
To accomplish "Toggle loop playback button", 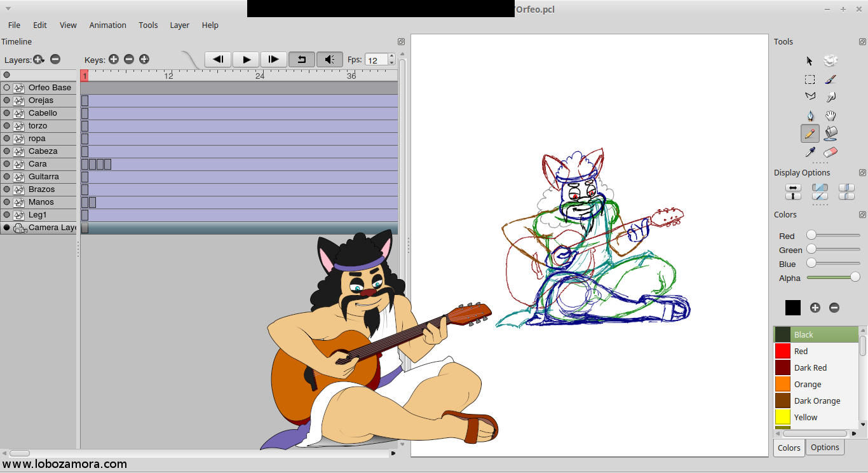I will pos(301,59).
